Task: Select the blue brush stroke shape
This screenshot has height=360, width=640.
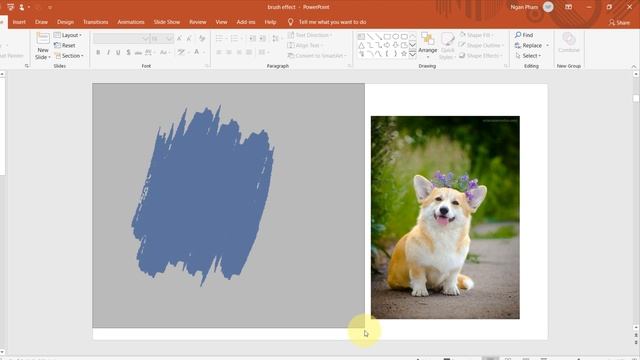Action: tap(203, 195)
